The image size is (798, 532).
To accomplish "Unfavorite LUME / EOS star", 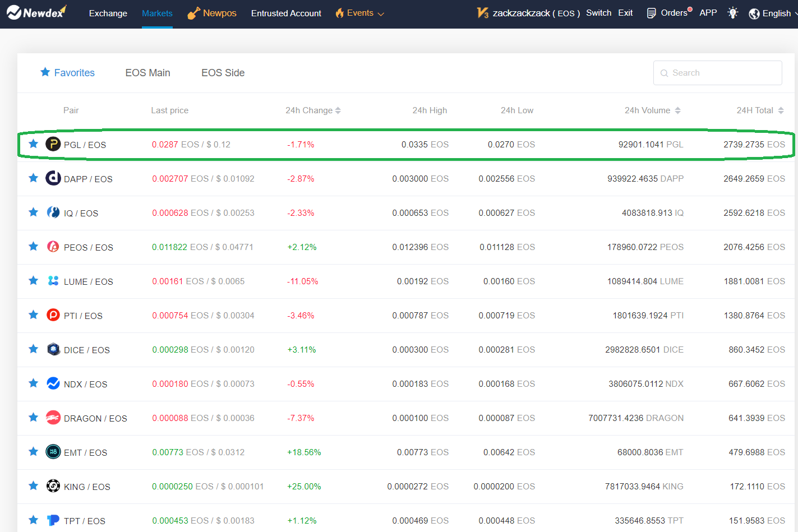I will (x=34, y=280).
